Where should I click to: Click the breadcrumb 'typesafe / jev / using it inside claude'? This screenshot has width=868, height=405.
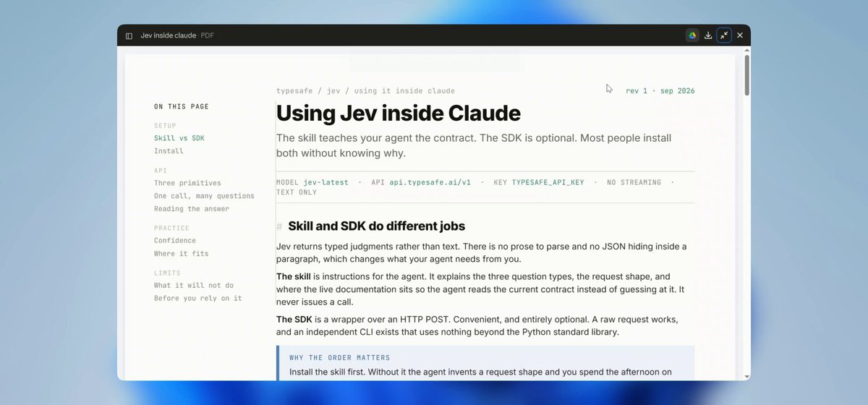365,91
